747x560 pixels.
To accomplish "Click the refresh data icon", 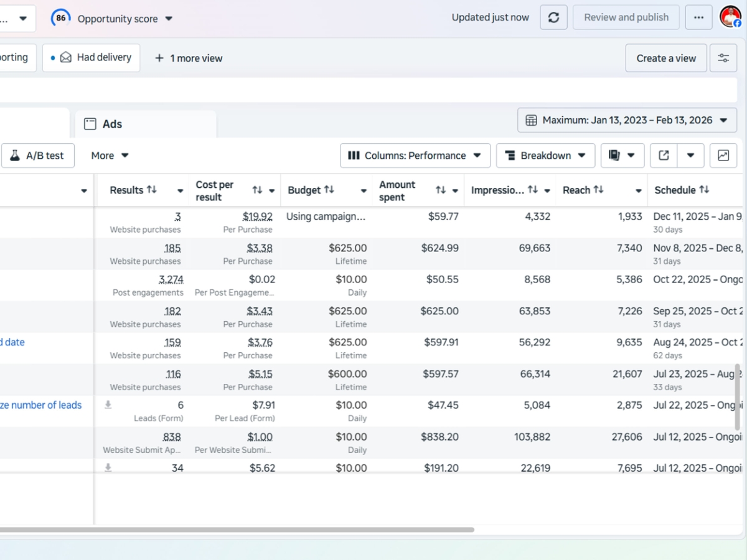I will click(553, 17).
